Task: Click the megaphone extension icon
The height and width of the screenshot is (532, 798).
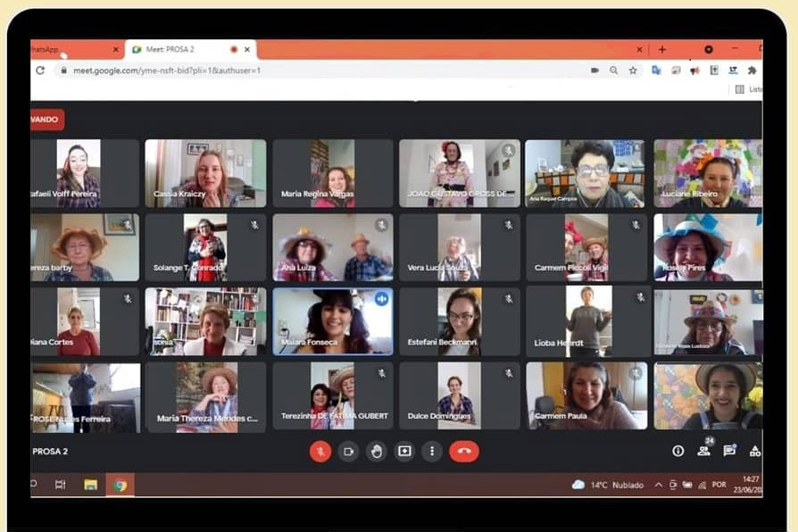Action: click(x=694, y=71)
